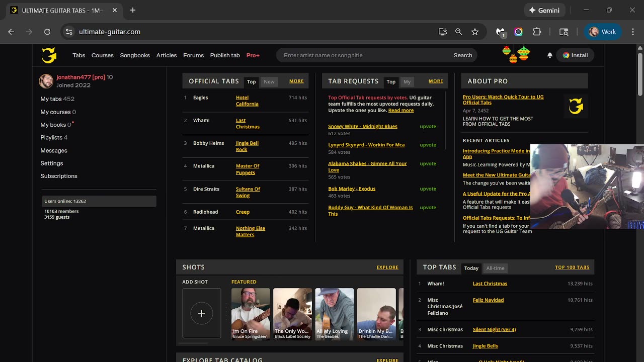The image size is (644, 362).
Task: Open the Songbooks menu item
Action: point(135,55)
